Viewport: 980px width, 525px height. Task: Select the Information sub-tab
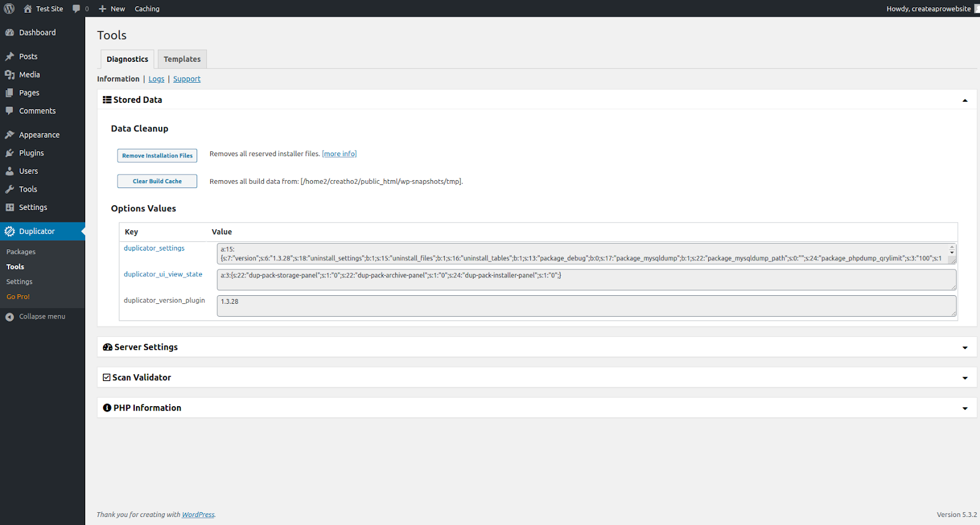click(x=118, y=79)
